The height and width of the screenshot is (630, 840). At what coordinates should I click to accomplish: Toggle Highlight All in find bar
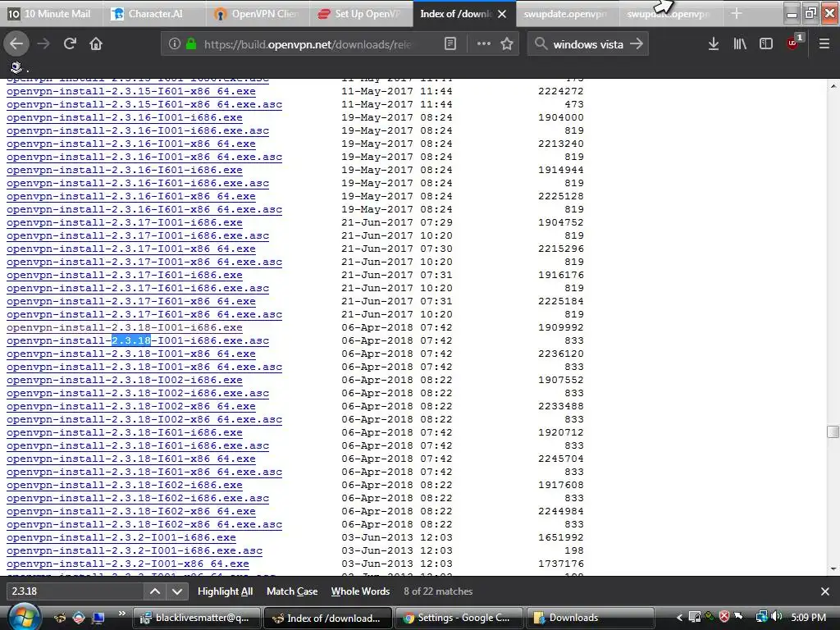(x=225, y=591)
